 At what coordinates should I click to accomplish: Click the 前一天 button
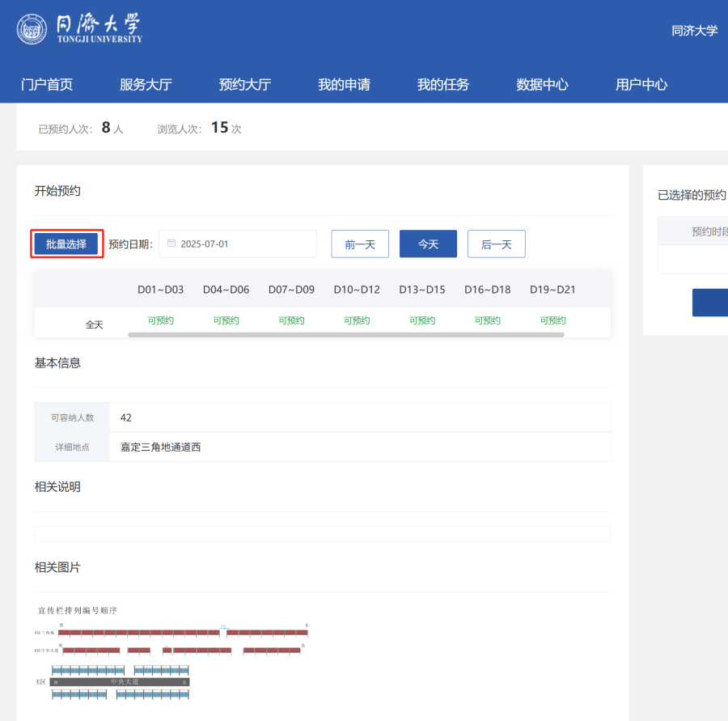[x=360, y=244]
